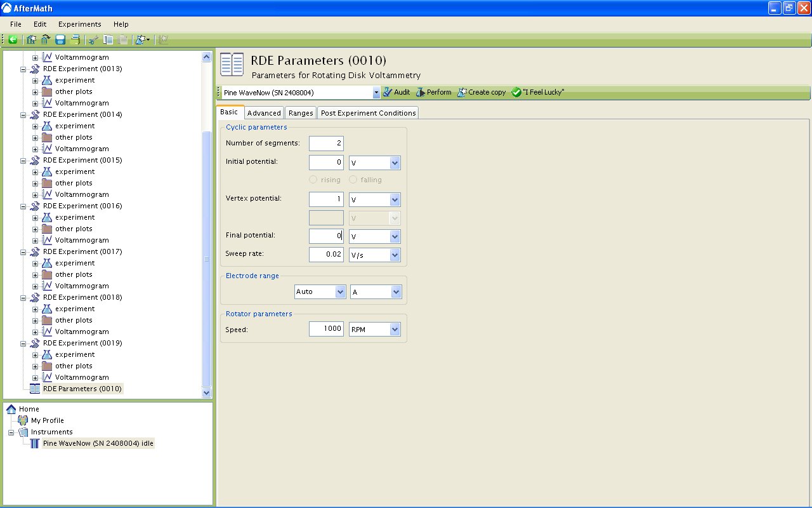Select the falling radio button

coord(353,180)
